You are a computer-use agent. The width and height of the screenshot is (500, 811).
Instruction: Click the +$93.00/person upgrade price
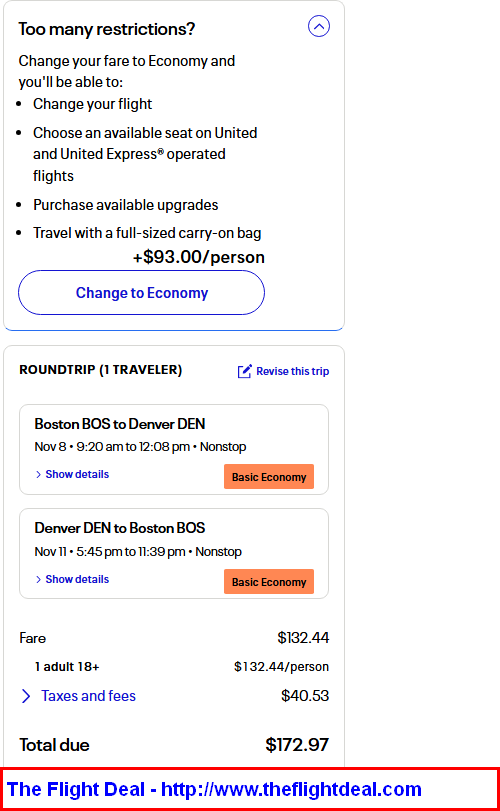tap(199, 257)
